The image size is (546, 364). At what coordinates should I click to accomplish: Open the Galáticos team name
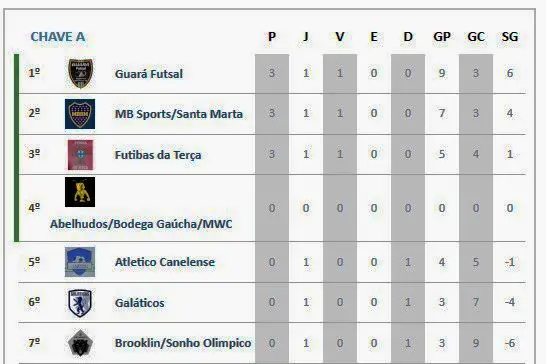[140, 303]
